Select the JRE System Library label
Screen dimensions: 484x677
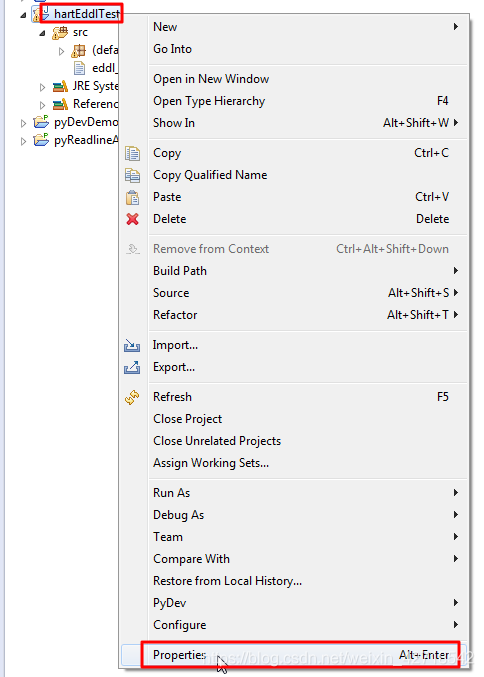[95, 86]
